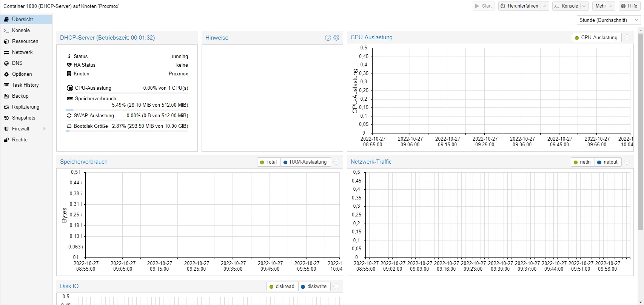Click the Firewall shield icon
Screen dimensions: 644x305
(6, 129)
